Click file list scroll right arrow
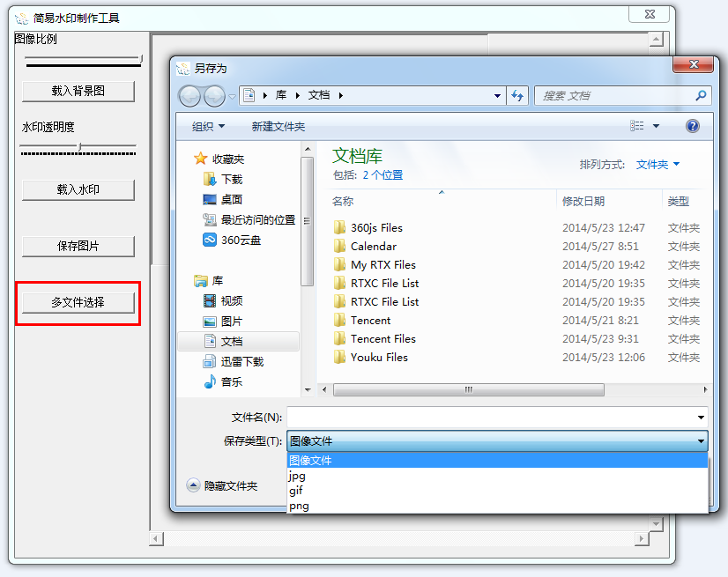 pos(705,389)
